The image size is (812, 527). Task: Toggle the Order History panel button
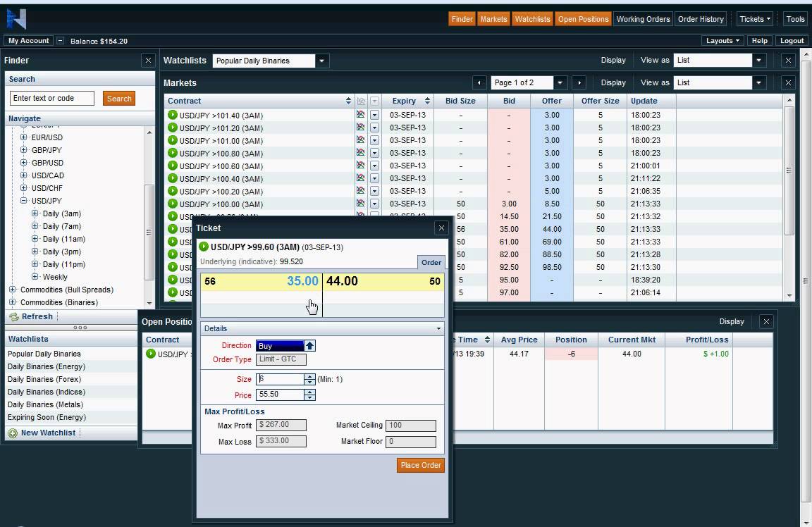point(701,19)
